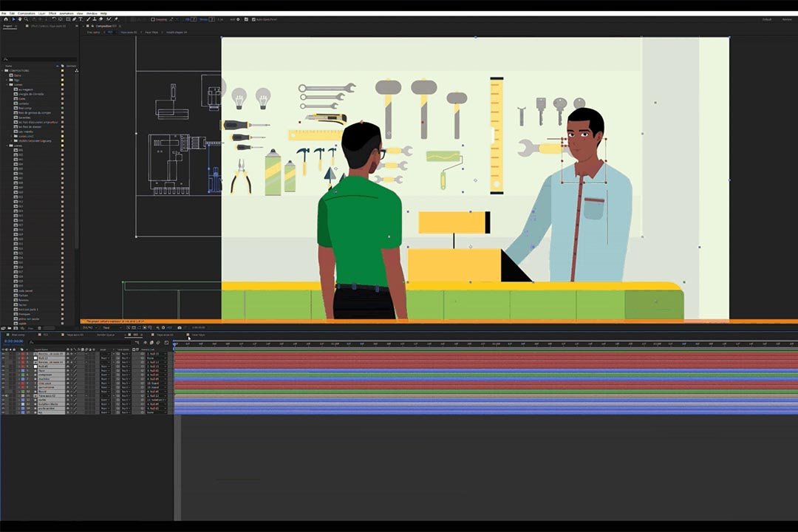This screenshot has width=798, height=532.
Task: Hide the 'machine' layer with its eye
Action: (x=3, y=379)
